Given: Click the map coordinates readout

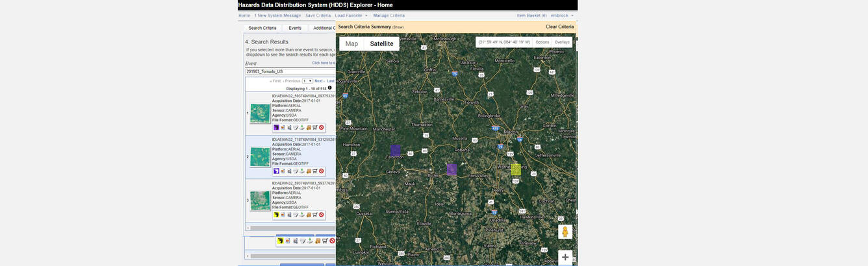Looking at the screenshot, I should (504, 42).
